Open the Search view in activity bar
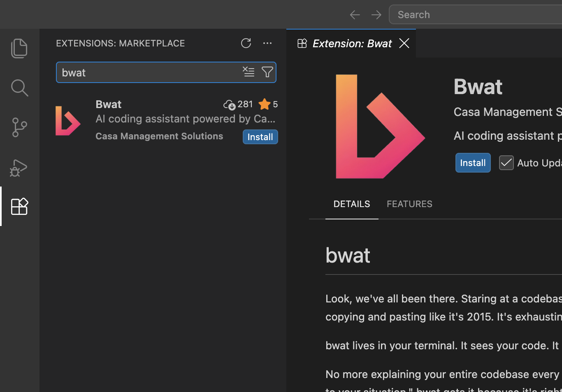562x392 pixels. [19, 88]
